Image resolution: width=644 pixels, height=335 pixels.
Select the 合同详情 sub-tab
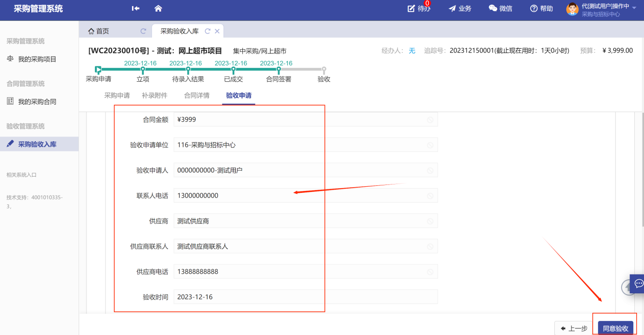(x=197, y=96)
